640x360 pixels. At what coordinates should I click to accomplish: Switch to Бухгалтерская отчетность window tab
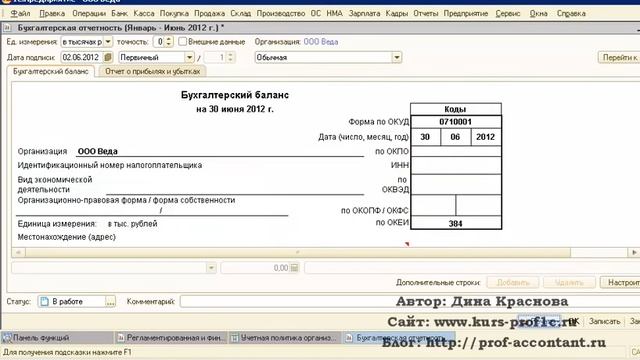tap(399, 338)
